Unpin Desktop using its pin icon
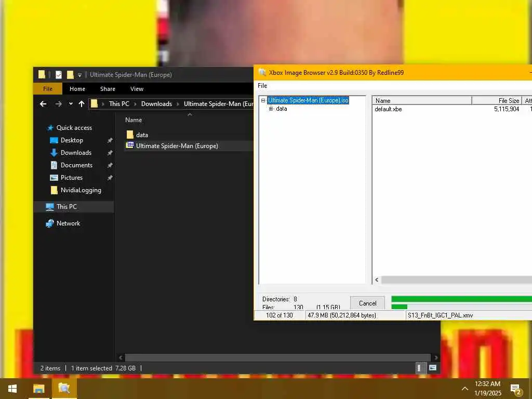The image size is (532, 399). pyautogui.click(x=110, y=140)
